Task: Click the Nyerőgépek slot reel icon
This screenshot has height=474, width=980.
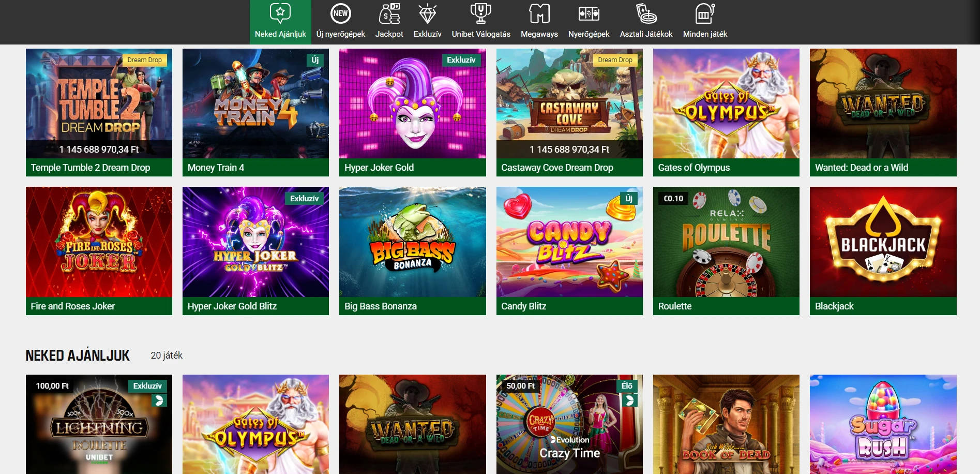Action: point(589,13)
